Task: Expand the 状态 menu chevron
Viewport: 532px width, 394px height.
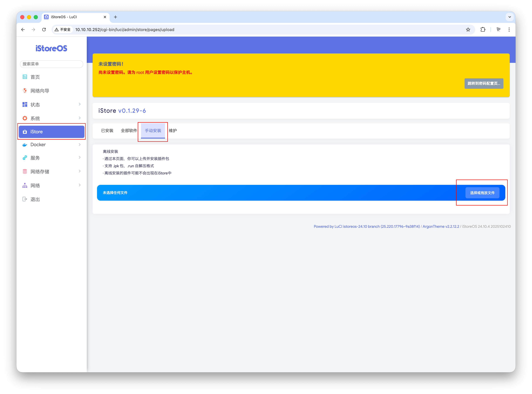Action: (80, 104)
